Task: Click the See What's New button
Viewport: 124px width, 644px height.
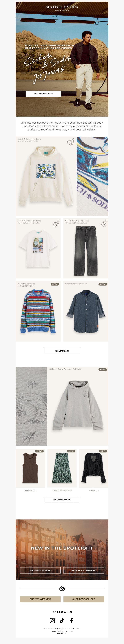Action: coord(43,94)
